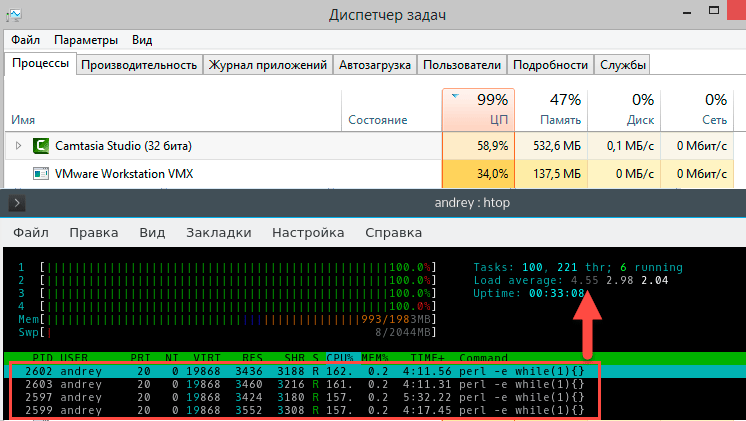Image resolution: width=746 pixels, height=421 pixels.
Task: Click the Swp usage meter in htop
Action: (227, 332)
